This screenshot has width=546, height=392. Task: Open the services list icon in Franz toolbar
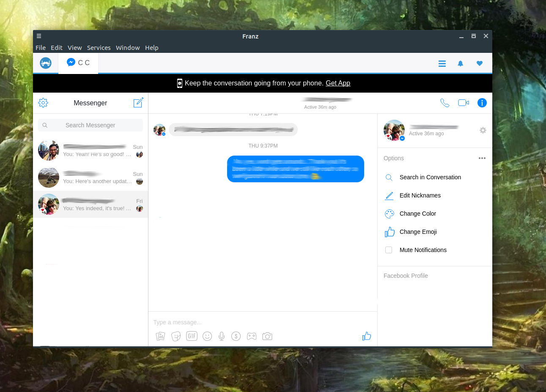click(442, 63)
